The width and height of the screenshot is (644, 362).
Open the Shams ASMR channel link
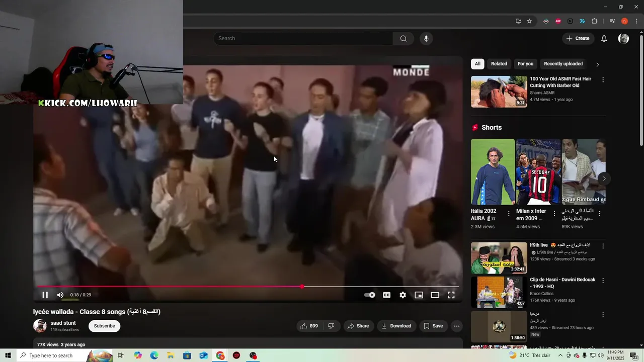click(x=542, y=93)
